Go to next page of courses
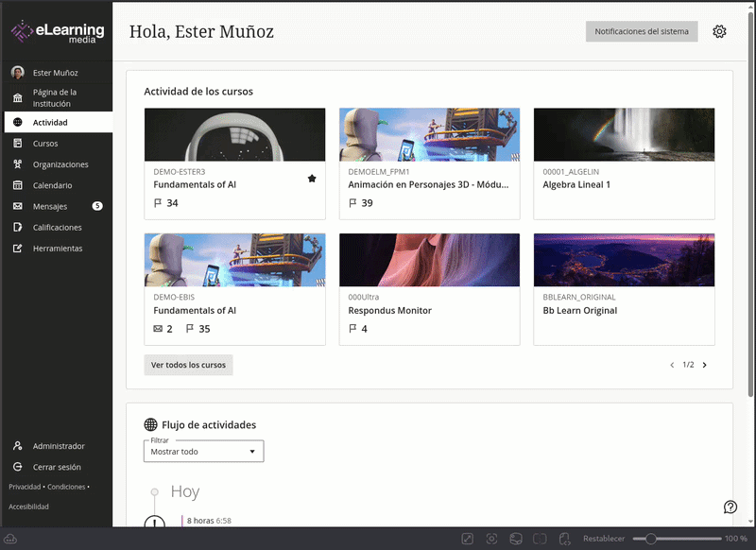 [x=704, y=365]
